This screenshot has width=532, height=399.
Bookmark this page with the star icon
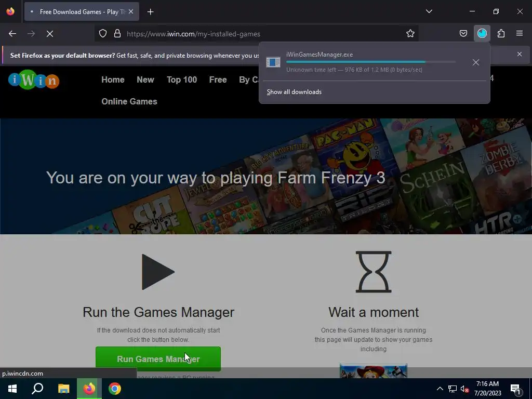(x=410, y=34)
